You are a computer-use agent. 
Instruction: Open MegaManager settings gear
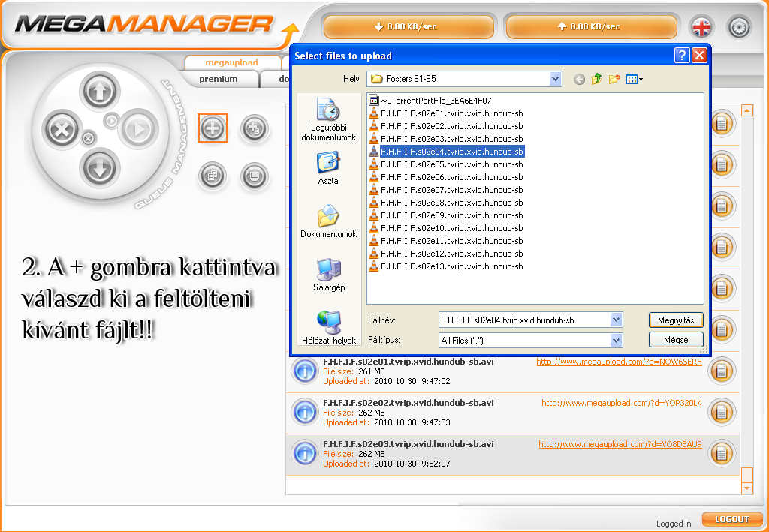click(x=739, y=27)
